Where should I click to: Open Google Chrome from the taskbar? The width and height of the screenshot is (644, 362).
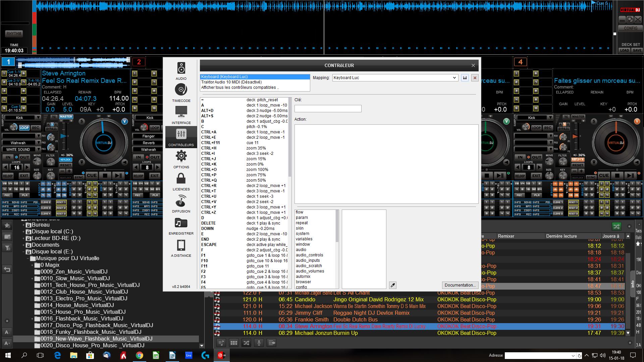(140, 355)
